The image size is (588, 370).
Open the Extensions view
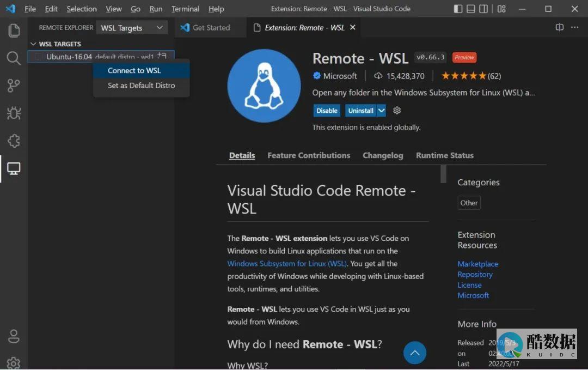14,141
